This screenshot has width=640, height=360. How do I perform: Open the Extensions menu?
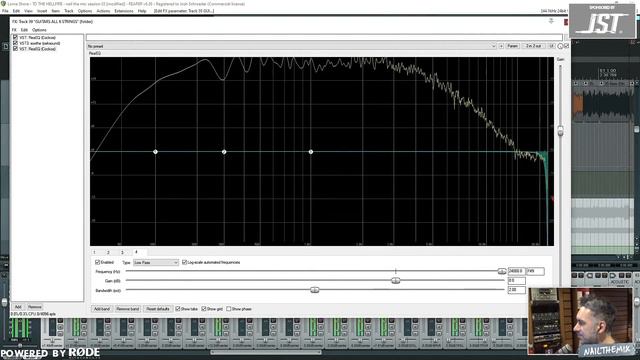[x=124, y=11]
